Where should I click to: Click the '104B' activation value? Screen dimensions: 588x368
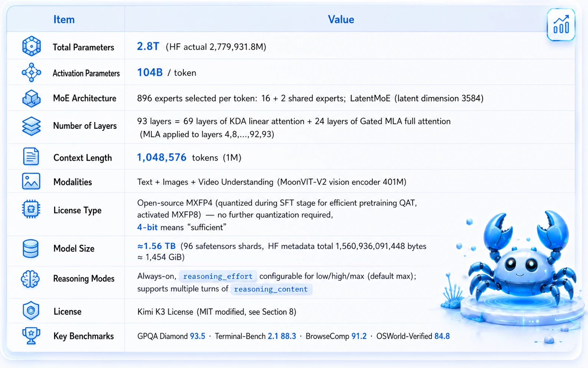pos(150,72)
